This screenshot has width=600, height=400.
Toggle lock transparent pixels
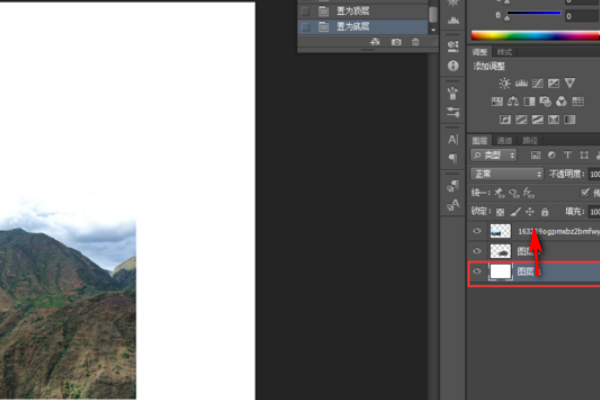(x=500, y=212)
